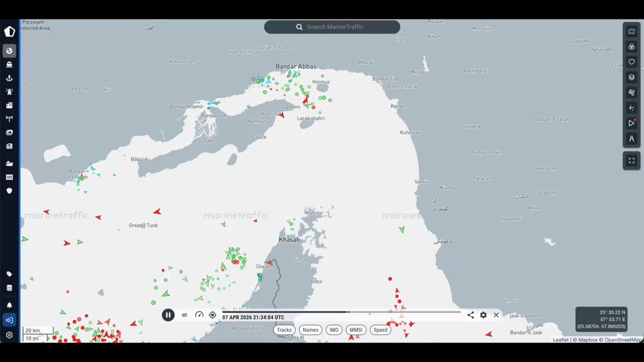This screenshot has height=362, width=644.
Task: Open the playback speed gauge
Action: pyautogui.click(x=199, y=315)
